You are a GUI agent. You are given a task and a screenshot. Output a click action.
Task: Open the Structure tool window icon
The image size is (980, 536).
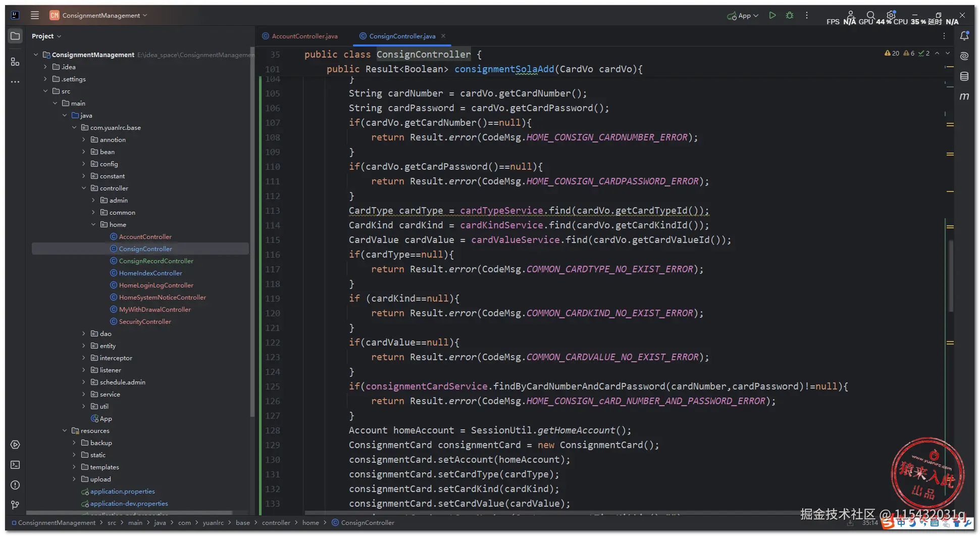click(x=15, y=62)
